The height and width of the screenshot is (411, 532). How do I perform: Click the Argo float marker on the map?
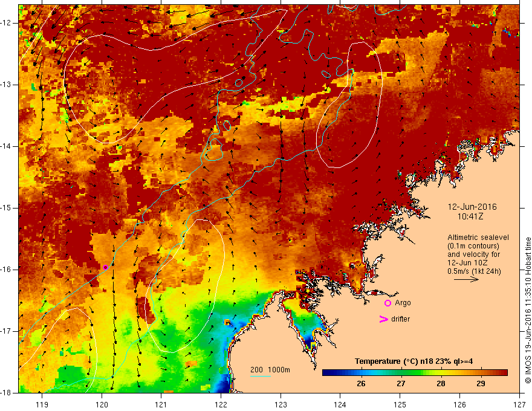point(106,267)
